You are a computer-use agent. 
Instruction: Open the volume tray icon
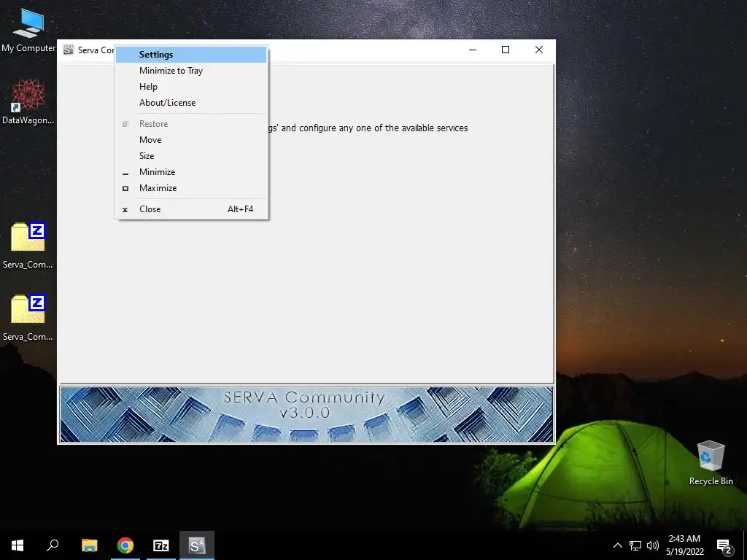[x=653, y=545]
